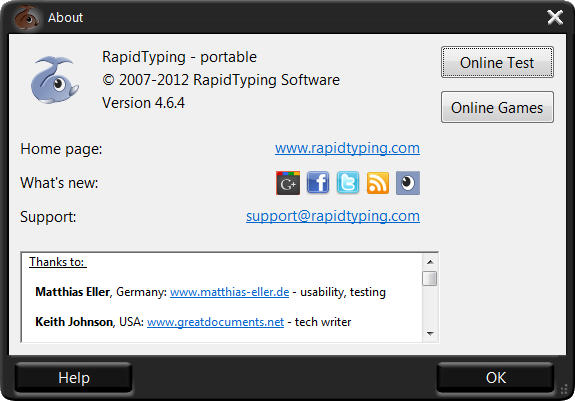The height and width of the screenshot is (401, 575).
Task: Click the Thanks list scrollbar thumb
Action: 430,278
